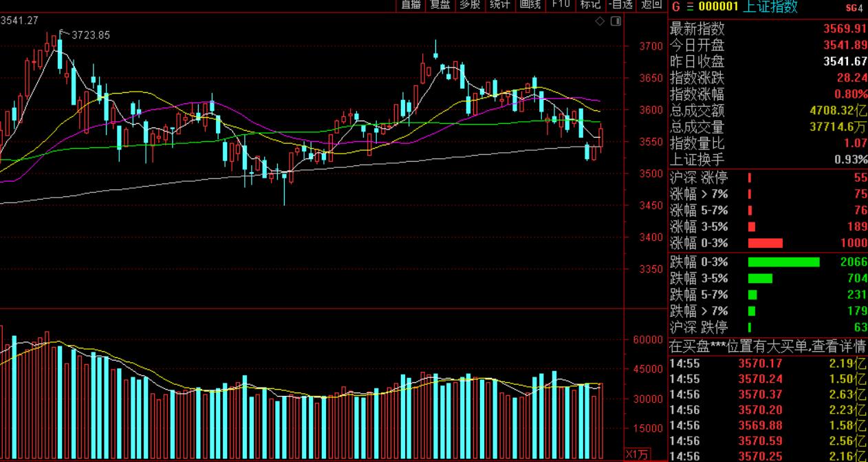Open the 多股 multi-stock view
The image size is (868, 462).
[x=470, y=5]
